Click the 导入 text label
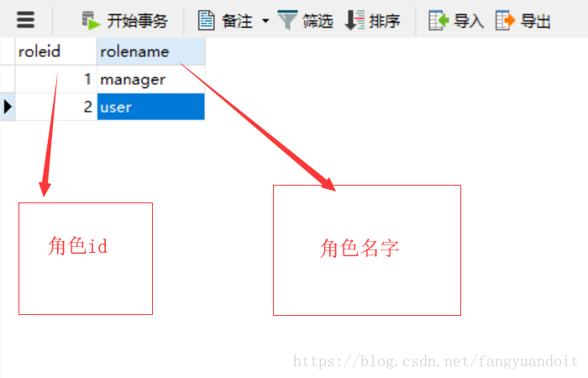The image size is (588, 378). [469, 21]
